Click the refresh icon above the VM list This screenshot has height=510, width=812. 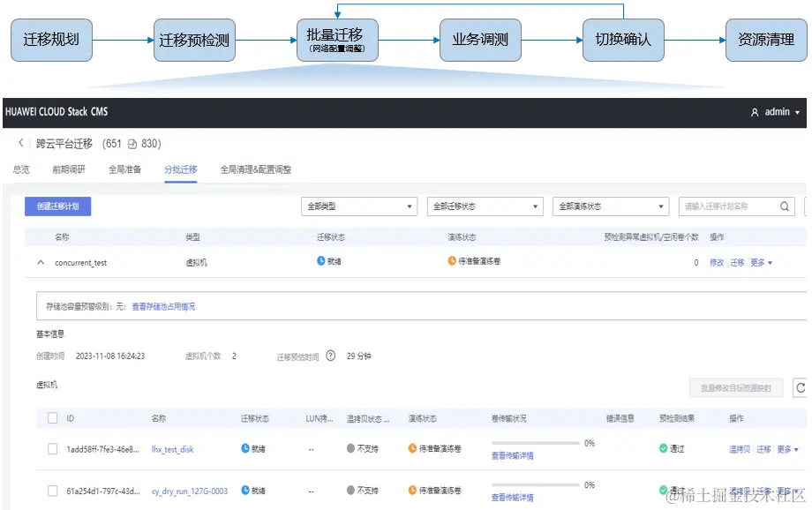(x=801, y=388)
